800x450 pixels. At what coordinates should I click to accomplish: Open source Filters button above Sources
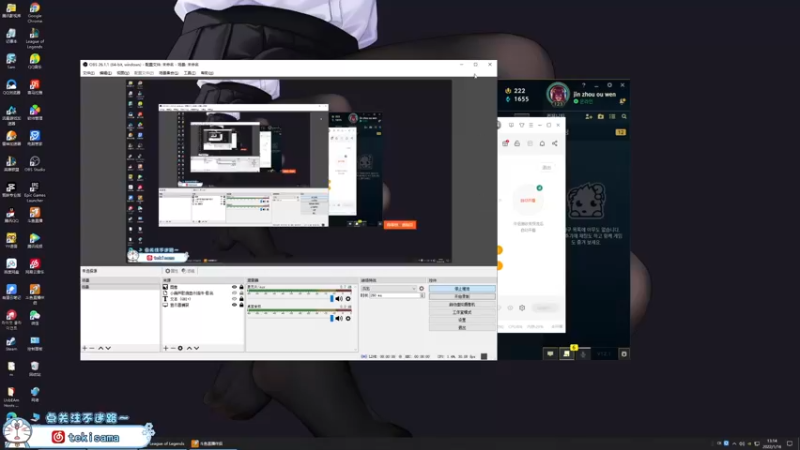pyautogui.click(x=189, y=271)
